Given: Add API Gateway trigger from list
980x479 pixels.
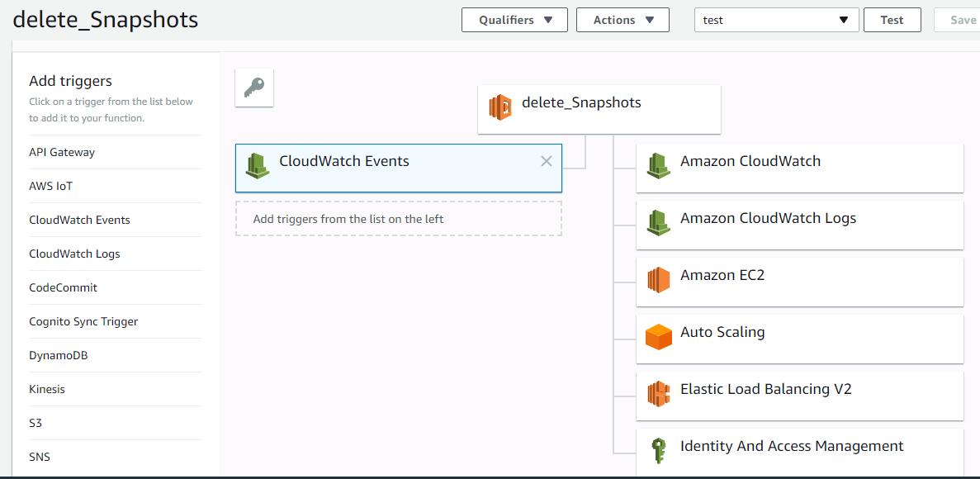Looking at the screenshot, I should click(62, 152).
